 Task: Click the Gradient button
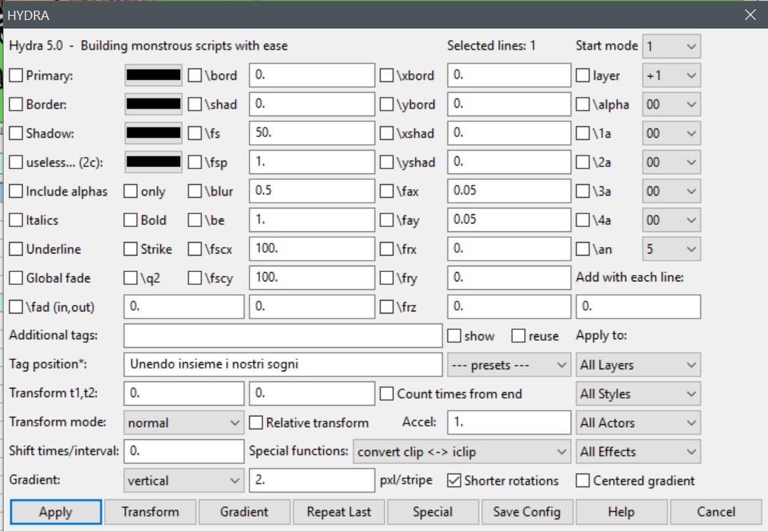(244, 512)
